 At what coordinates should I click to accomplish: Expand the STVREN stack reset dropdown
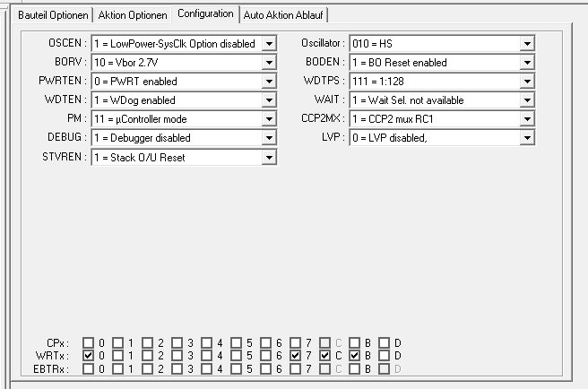point(269,157)
